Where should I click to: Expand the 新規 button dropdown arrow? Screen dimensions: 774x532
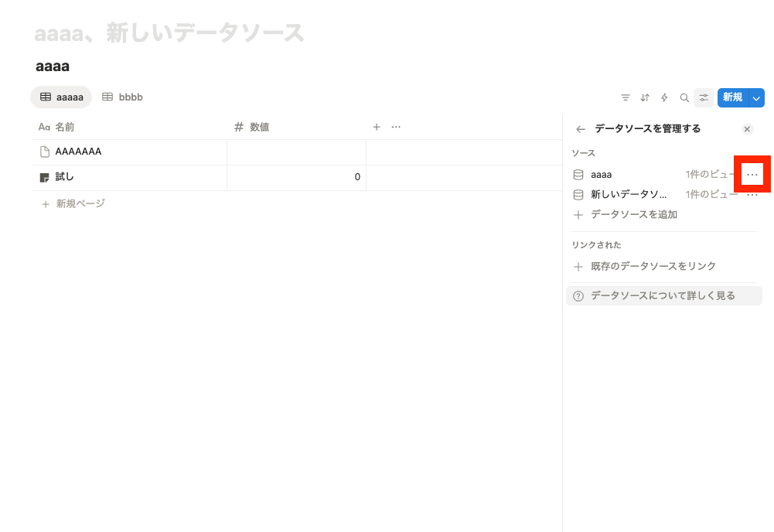click(757, 97)
